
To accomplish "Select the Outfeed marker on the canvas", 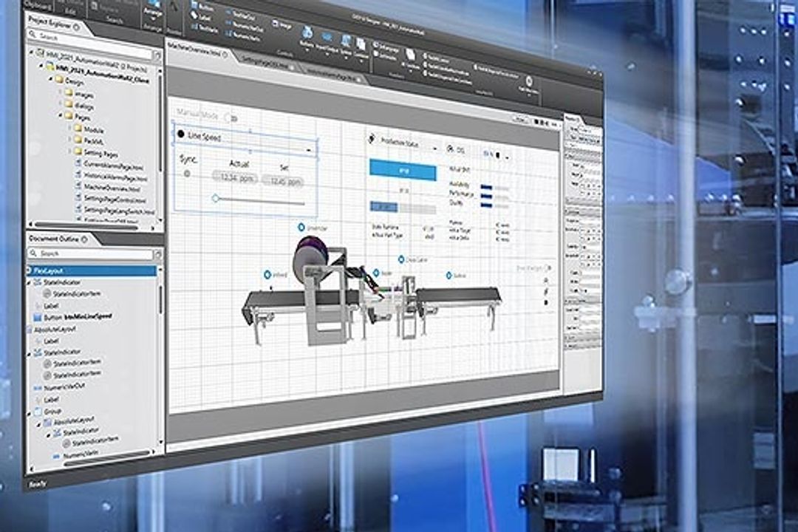I will point(449,275).
